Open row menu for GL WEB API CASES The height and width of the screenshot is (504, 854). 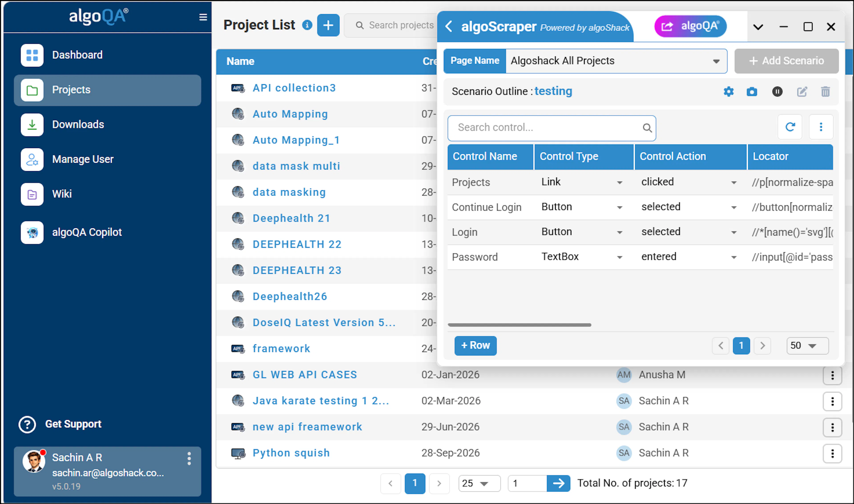pyautogui.click(x=832, y=375)
